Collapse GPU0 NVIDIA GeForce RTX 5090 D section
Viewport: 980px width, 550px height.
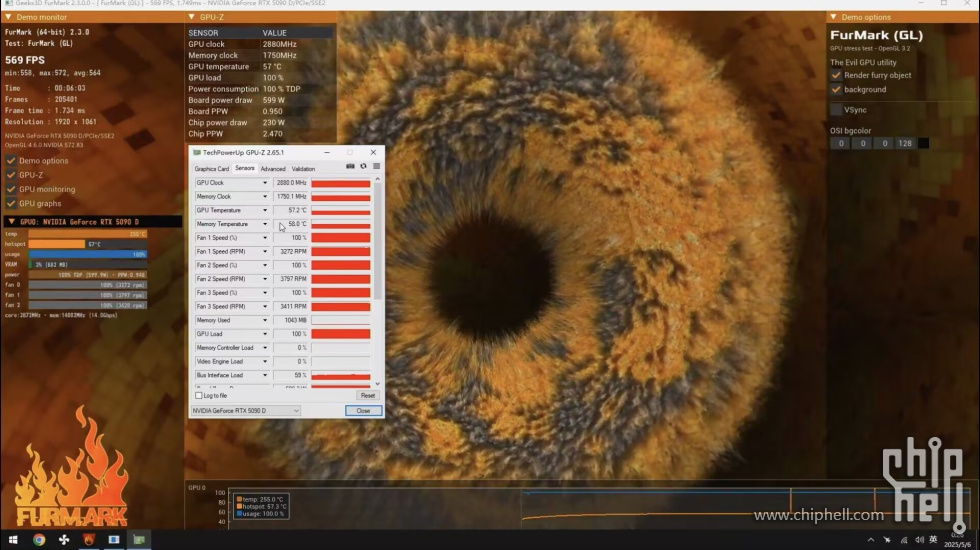point(11,221)
